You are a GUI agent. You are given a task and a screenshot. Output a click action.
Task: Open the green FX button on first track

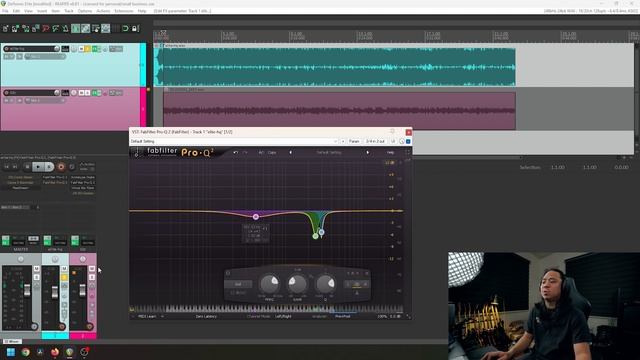tap(95, 49)
